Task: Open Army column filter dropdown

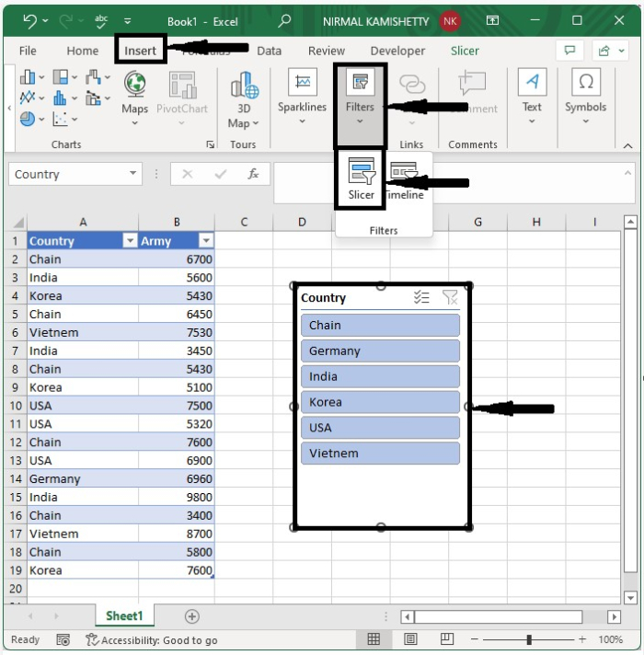Action: 206,241
